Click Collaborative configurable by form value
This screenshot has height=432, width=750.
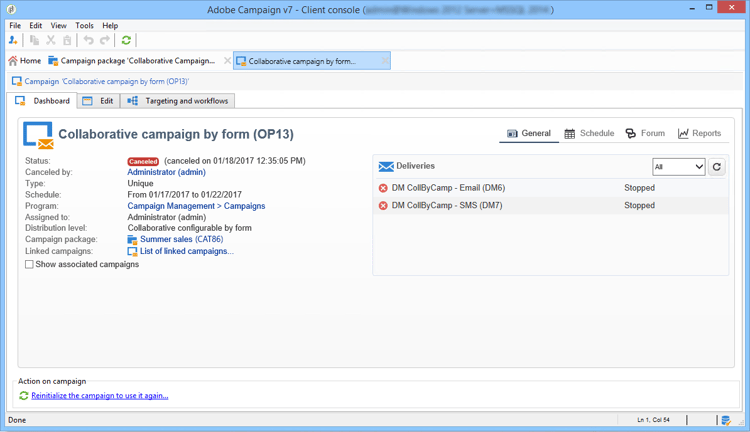[x=189, y=228]
